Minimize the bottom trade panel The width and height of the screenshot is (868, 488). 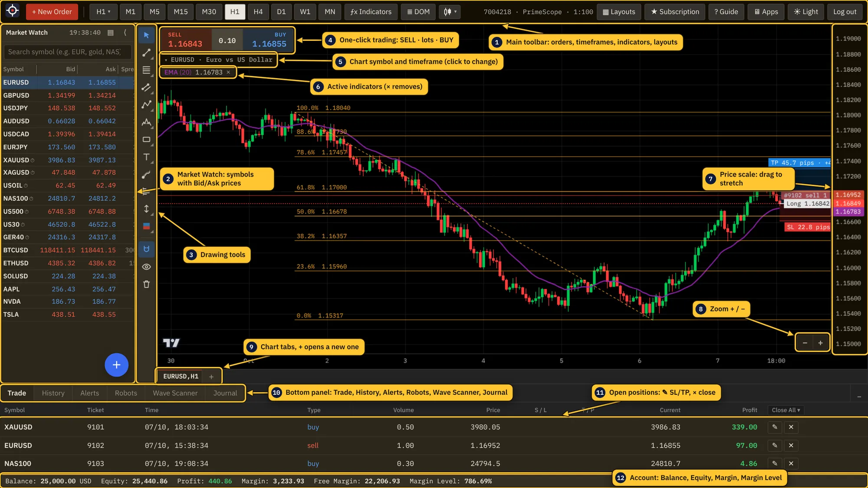click(859, 396)
